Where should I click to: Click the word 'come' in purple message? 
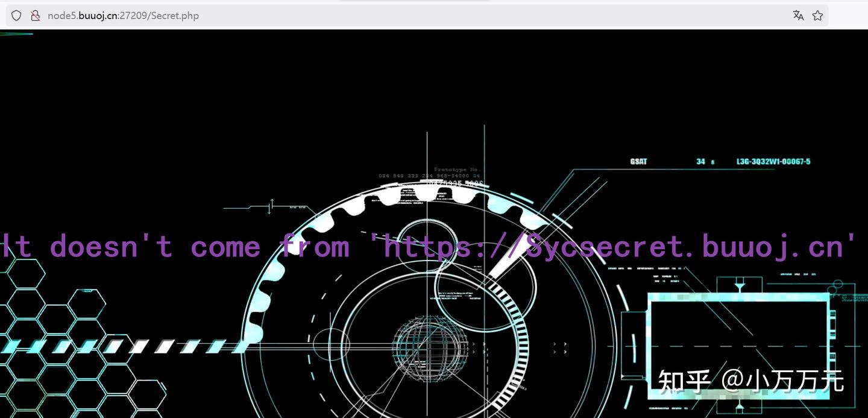(225, 246)
